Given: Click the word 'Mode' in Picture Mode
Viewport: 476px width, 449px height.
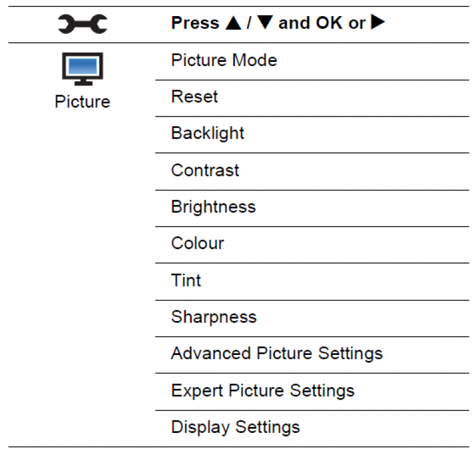Looking at the screenshot, I should 255,60.
